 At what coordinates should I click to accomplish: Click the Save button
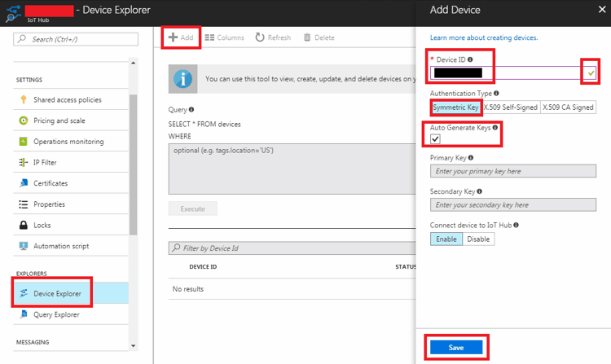[x=456, y=348]
